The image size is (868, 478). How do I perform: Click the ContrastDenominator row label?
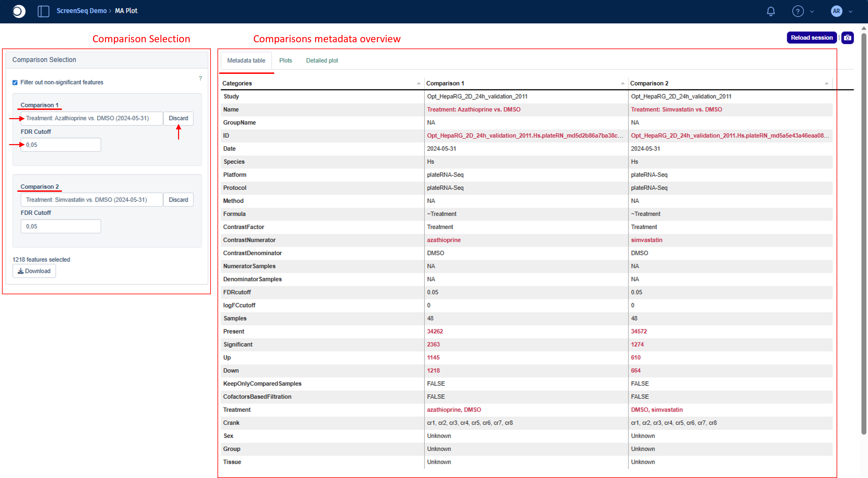click(252, 253)
